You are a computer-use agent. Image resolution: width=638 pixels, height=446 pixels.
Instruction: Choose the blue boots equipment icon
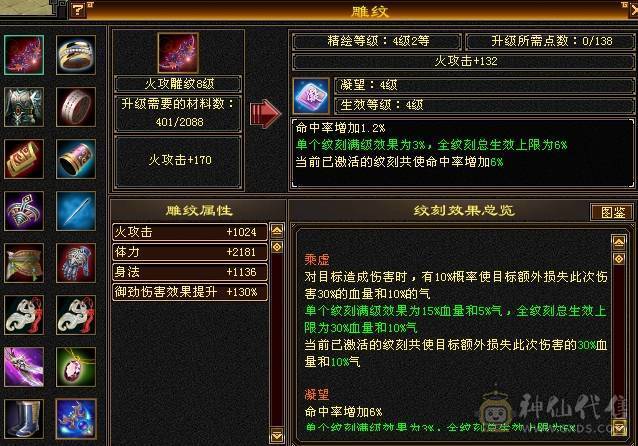(x=24, y=419)
